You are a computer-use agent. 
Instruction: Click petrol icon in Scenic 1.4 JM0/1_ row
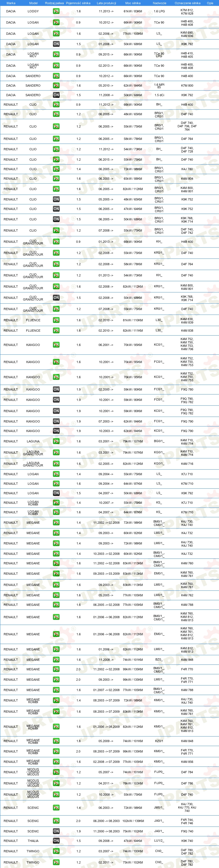click(x=56, y=808)
